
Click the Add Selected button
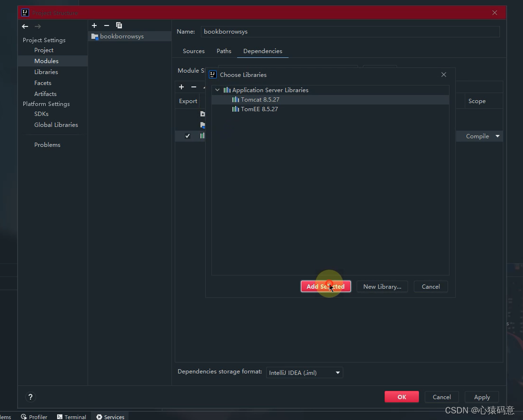(x=326, y=287)
